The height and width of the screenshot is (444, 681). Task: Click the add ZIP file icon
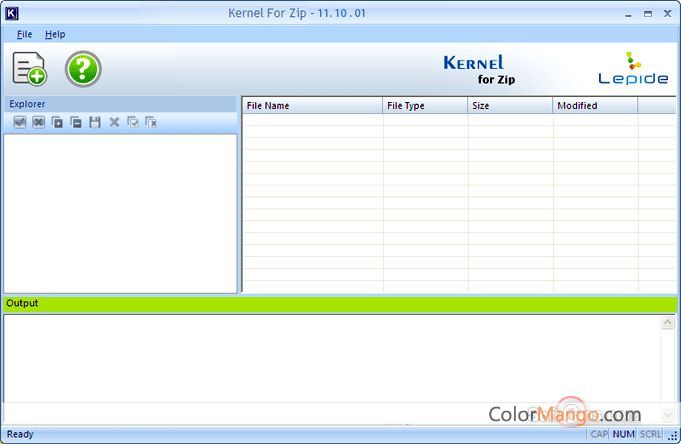pos(29,68)
